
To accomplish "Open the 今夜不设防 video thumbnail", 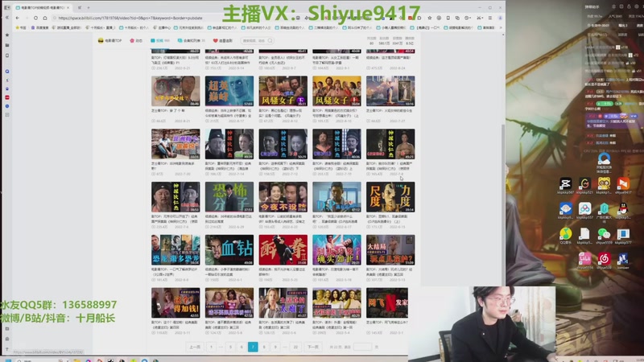I will tap(283, 197).
